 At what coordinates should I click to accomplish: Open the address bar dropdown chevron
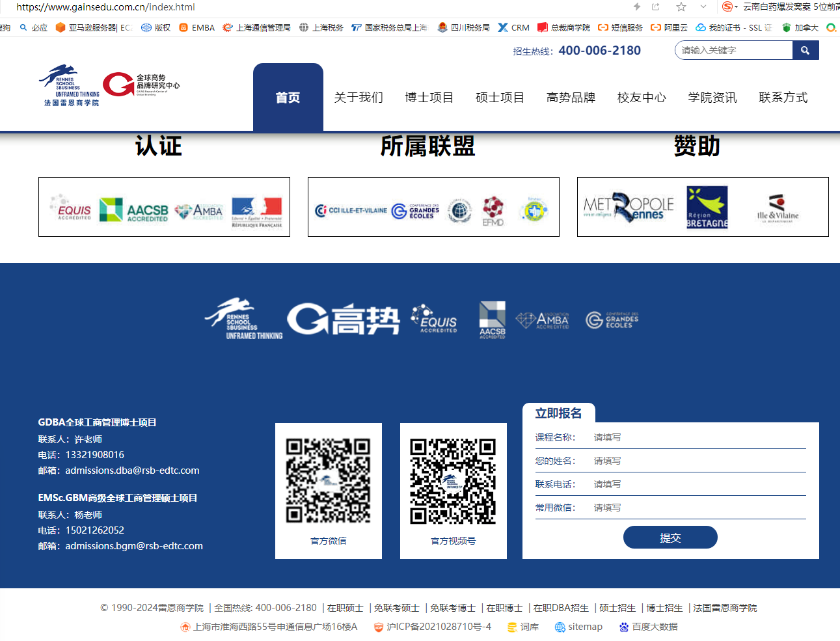[x=703, y=7]
